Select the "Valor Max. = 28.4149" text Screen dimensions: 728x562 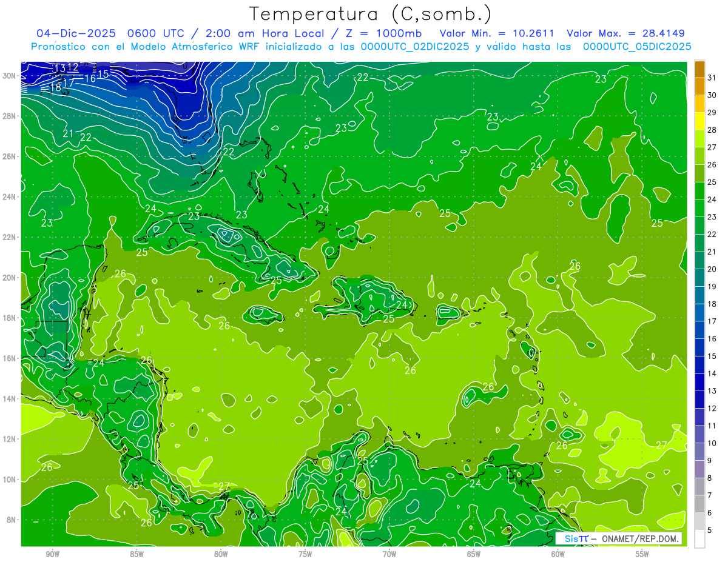[x=625, y=33]
